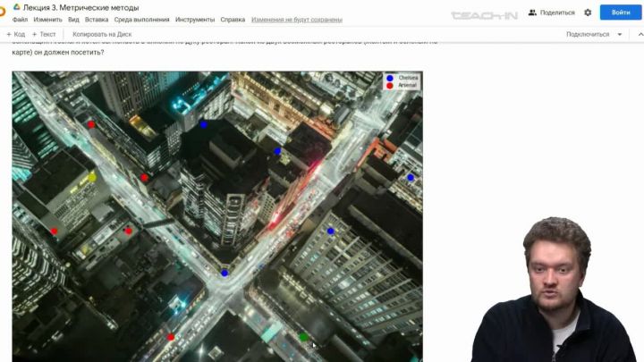Click the Подключиться button
The width and height of the screenshot is (644, 362).
tap(588, 34)
